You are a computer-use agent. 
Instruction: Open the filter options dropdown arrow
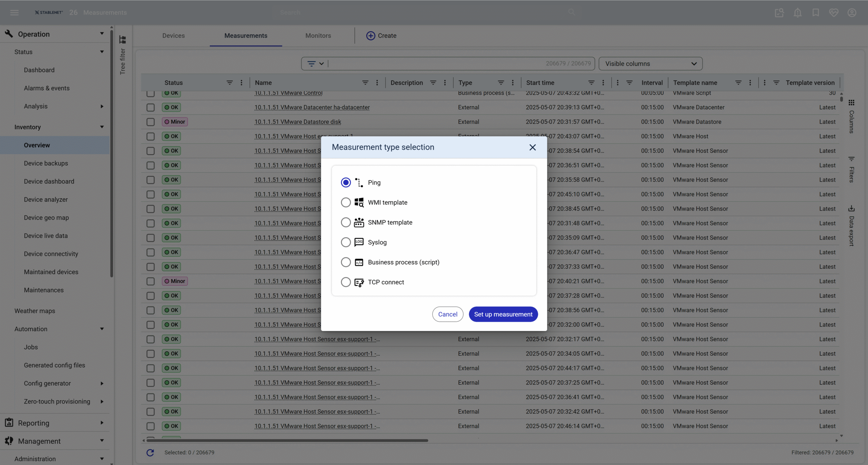(321, 64)
